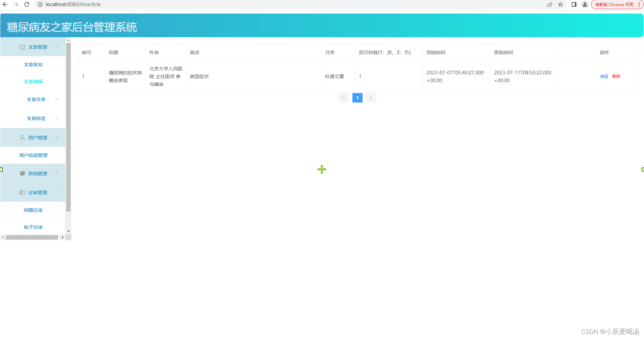Image resolution: width=644 pixels, height=338 pixels.
Task: Click the author cell 北京大学人民医院
Action: [166, 76]
